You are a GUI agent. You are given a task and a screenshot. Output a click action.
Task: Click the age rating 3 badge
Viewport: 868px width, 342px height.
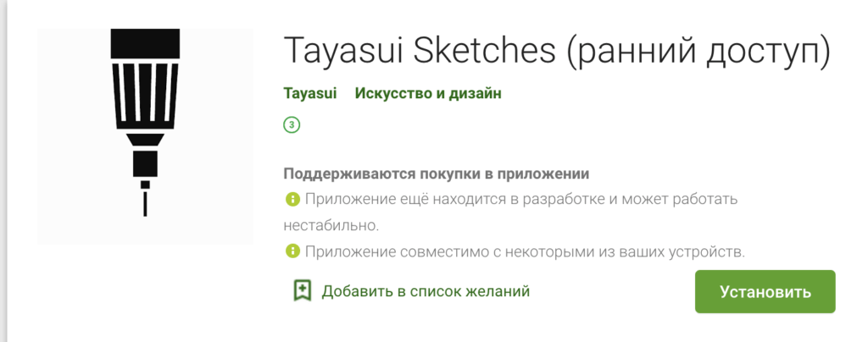coord(292,125)
